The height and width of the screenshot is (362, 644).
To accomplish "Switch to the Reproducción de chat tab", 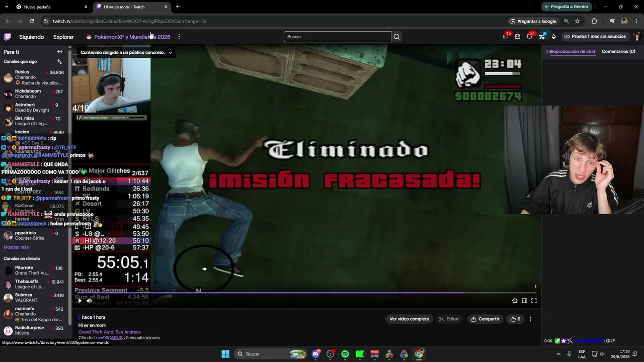I will pyautogui.click(x=573, y=51).
